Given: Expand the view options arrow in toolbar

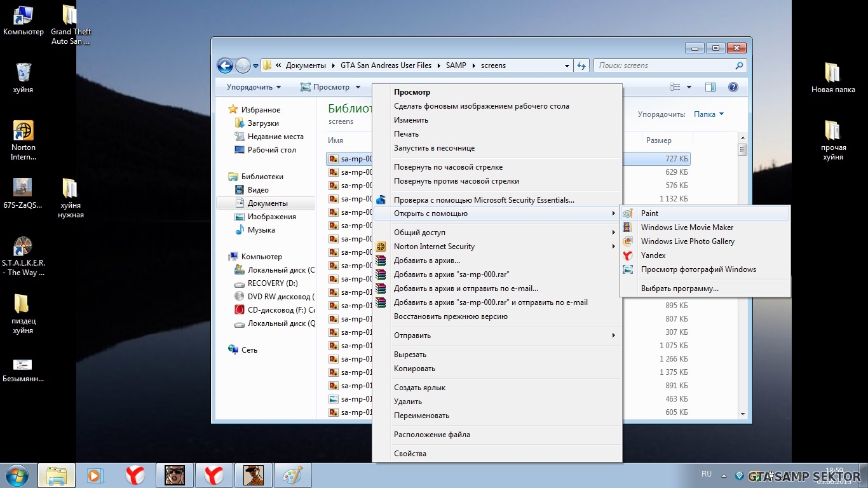Looking at the screenshot, I should pos(689,87).
